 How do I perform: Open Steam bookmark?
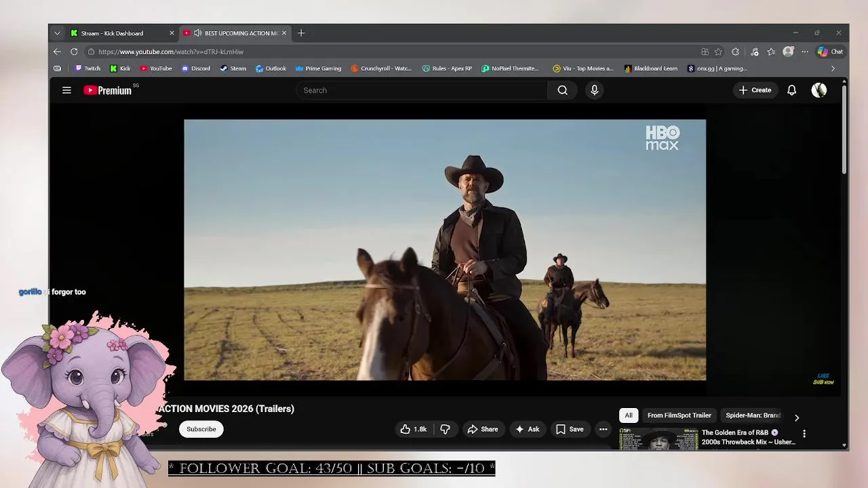[233, 68]
